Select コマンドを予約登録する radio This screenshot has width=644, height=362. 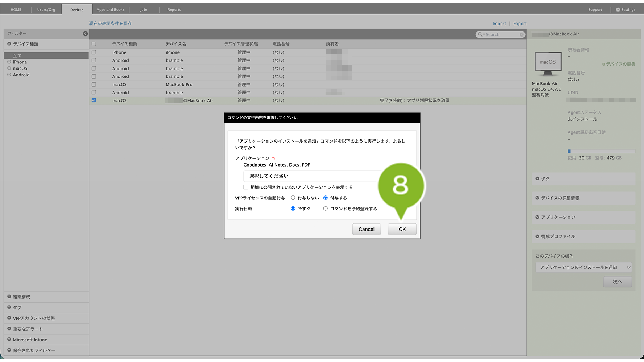(x=326, y=209)
